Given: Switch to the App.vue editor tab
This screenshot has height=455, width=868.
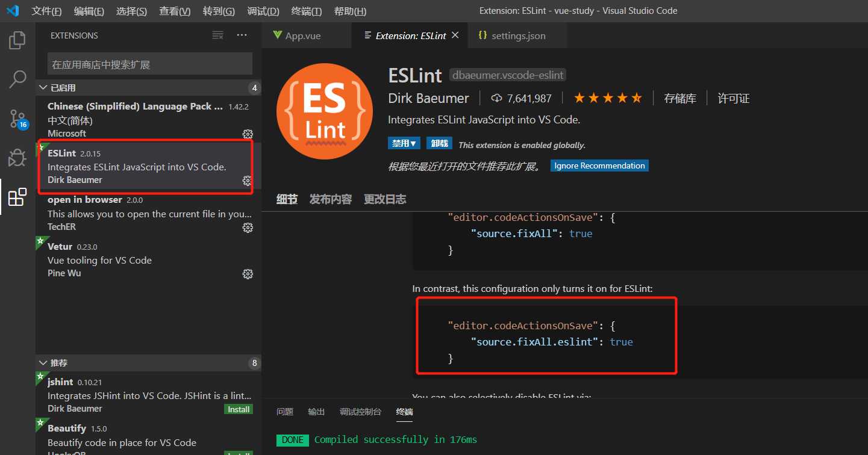Looking at the screenshot, I should [307, 36].
